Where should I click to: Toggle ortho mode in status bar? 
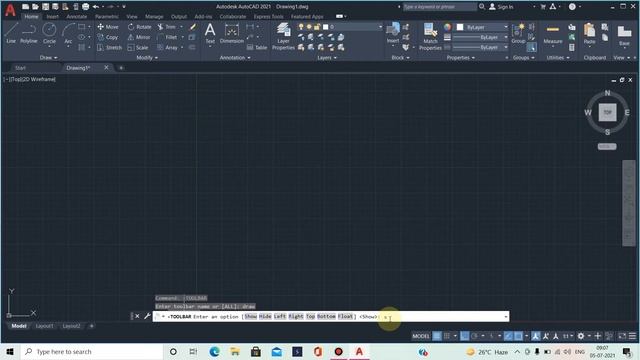click(x=464, y=336)
